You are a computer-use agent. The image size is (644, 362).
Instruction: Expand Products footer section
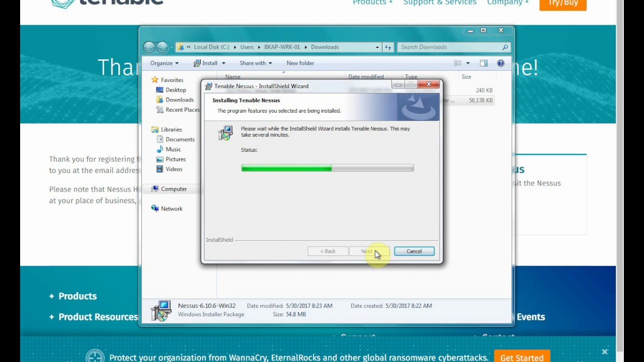coord(73,296)
